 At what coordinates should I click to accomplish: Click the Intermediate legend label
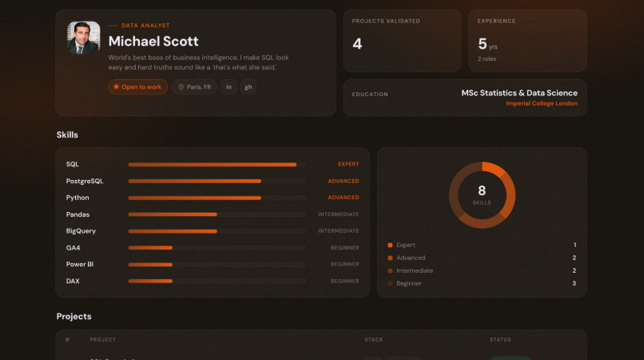(415, 270)
